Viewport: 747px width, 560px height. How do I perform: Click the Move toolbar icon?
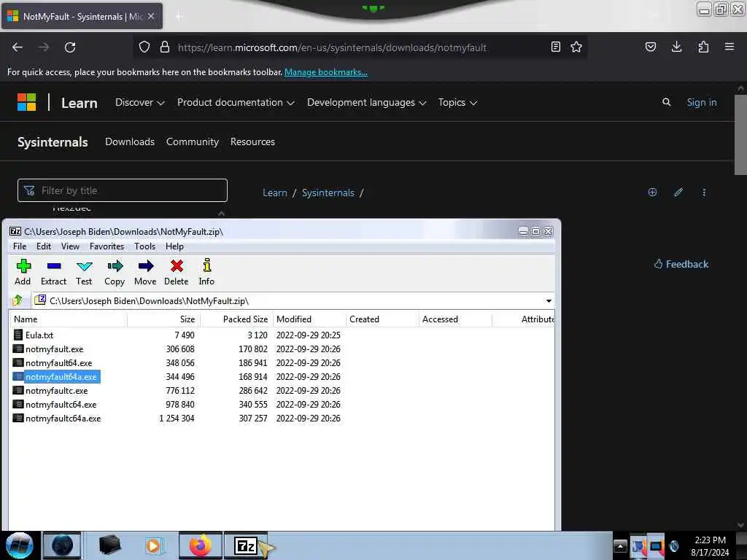click(145, 272)
